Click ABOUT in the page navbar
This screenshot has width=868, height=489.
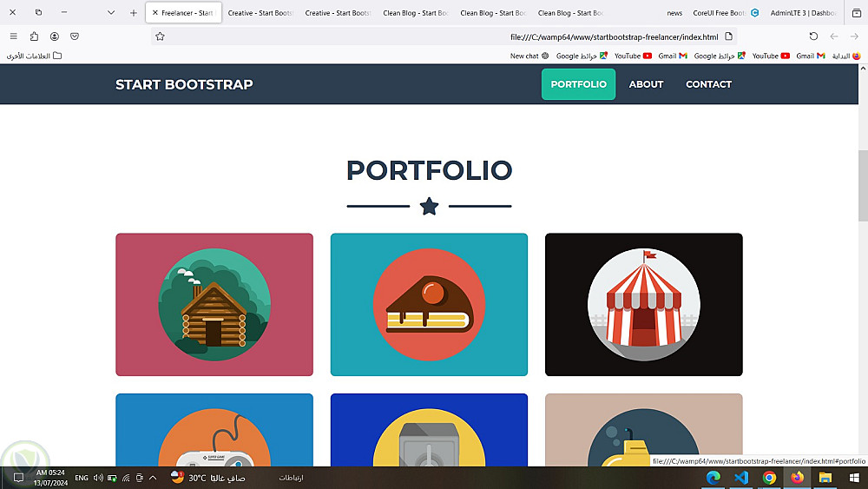(646, 84)
